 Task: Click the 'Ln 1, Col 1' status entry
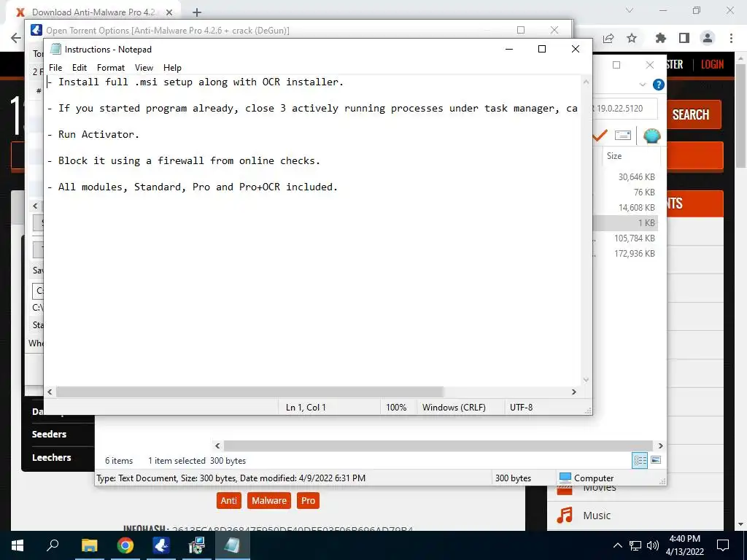point(306,408)
